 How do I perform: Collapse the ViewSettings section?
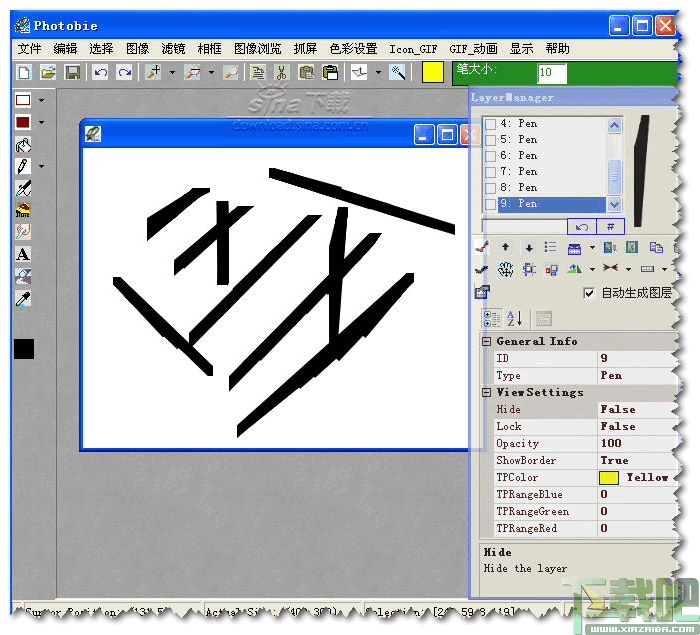[487, 393]
